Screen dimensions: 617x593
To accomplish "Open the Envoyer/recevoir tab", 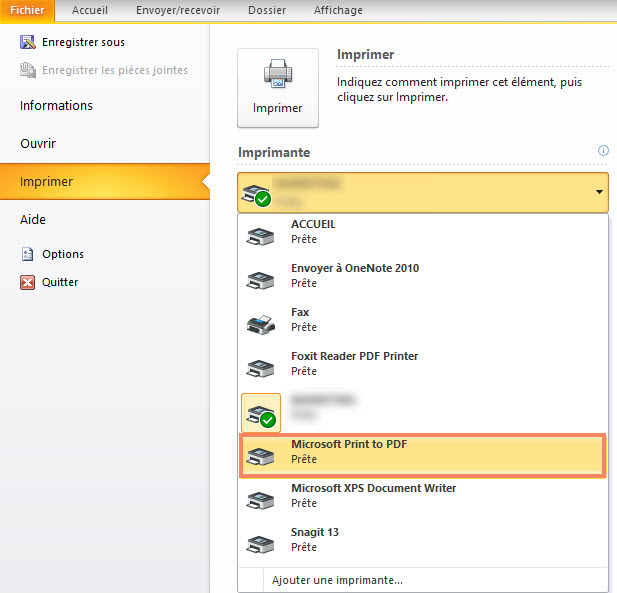I will tap(178, 10).
